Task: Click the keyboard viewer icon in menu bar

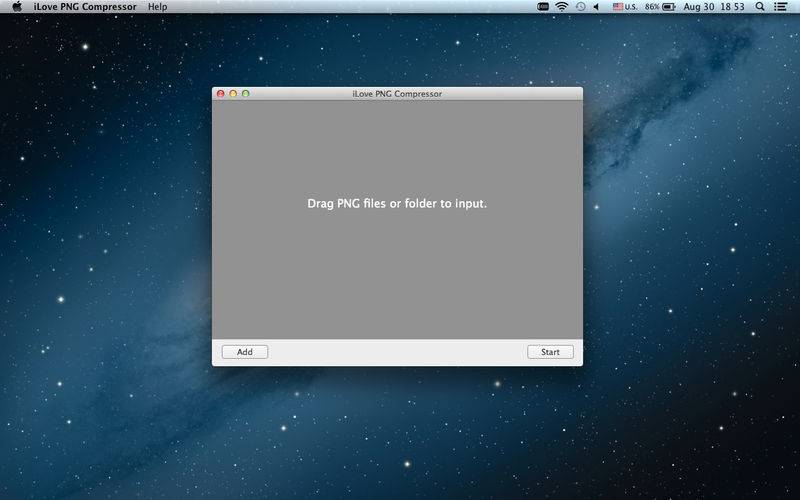Action: point(543,7)
